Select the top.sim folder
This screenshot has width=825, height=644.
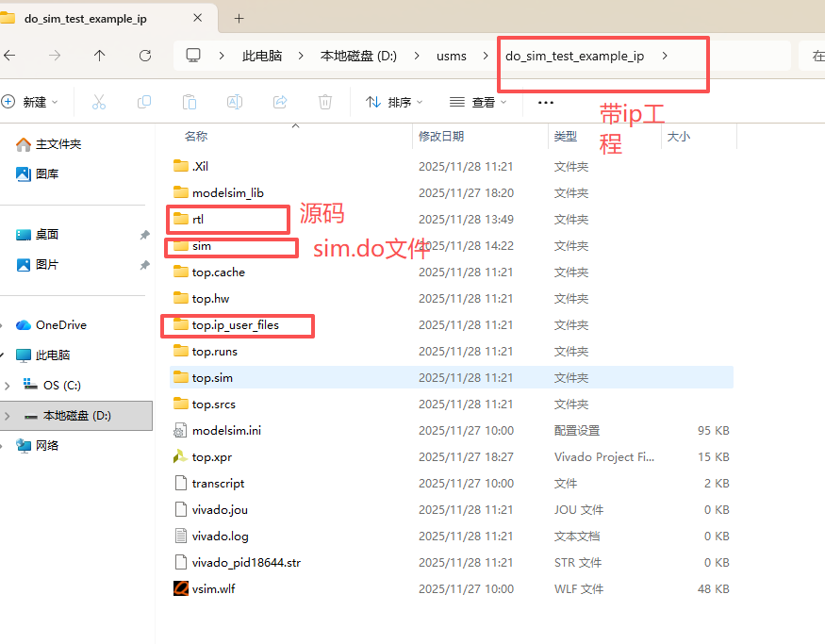pos(452,378)
